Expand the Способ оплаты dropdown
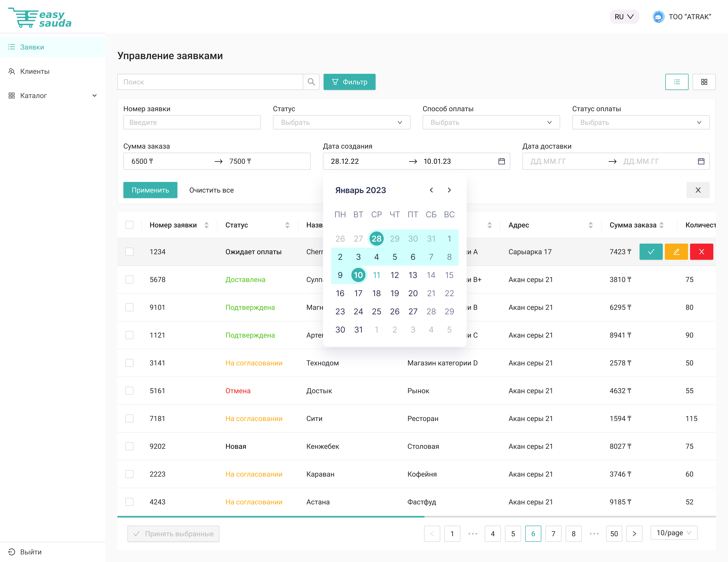The image size is (728, 562). [x=491, y=123]
